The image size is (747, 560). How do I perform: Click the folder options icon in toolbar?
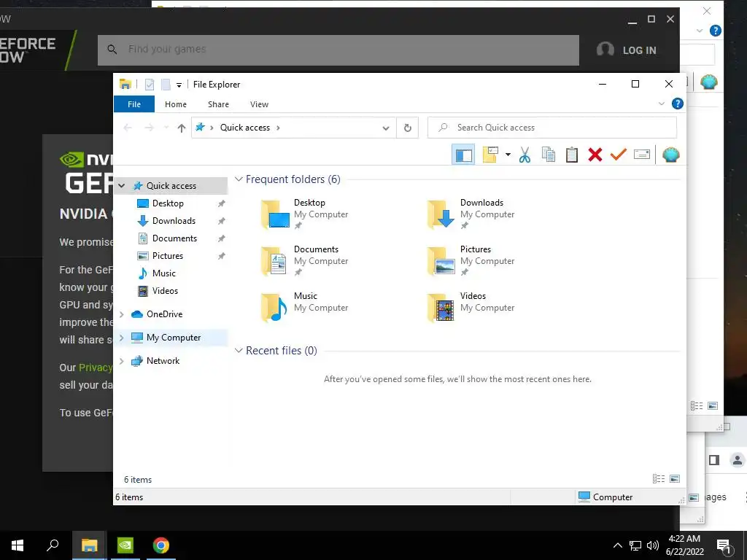(x=490, y=155)
